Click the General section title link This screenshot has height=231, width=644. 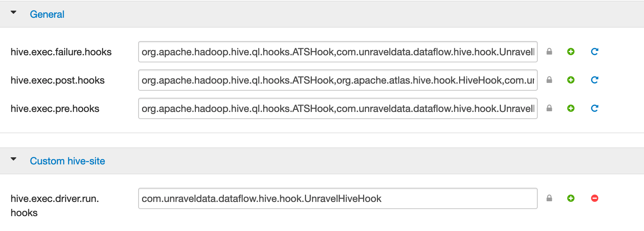47,14
